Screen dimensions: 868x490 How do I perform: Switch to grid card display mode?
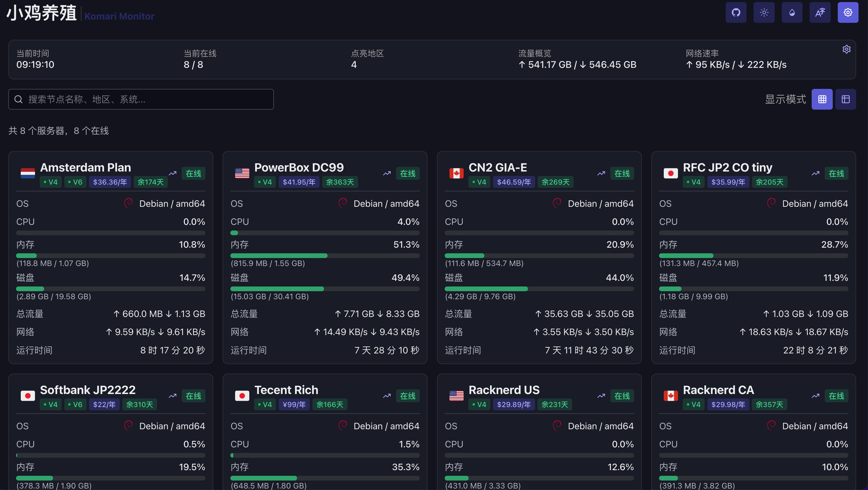click(822, 99)
